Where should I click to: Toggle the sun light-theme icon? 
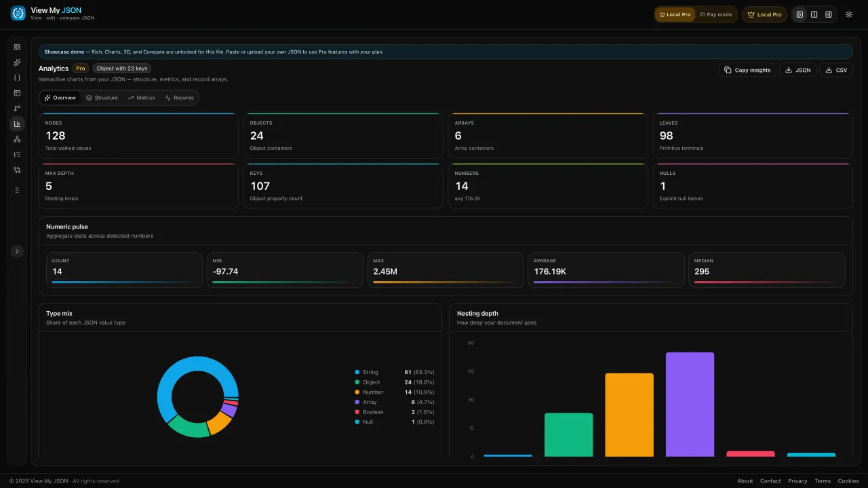pyautogui.click(x=848, y=14)
